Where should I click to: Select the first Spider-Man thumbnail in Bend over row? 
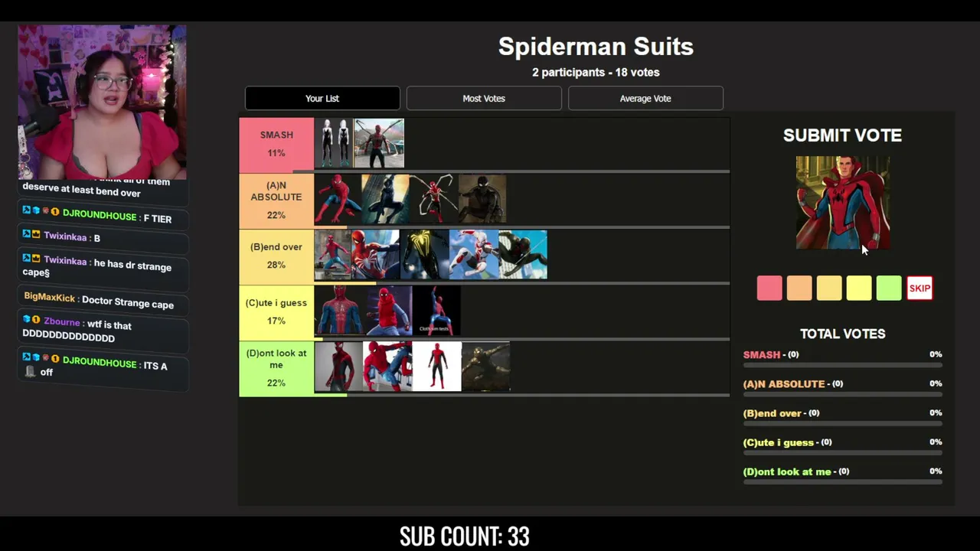[x=333, y=255]
